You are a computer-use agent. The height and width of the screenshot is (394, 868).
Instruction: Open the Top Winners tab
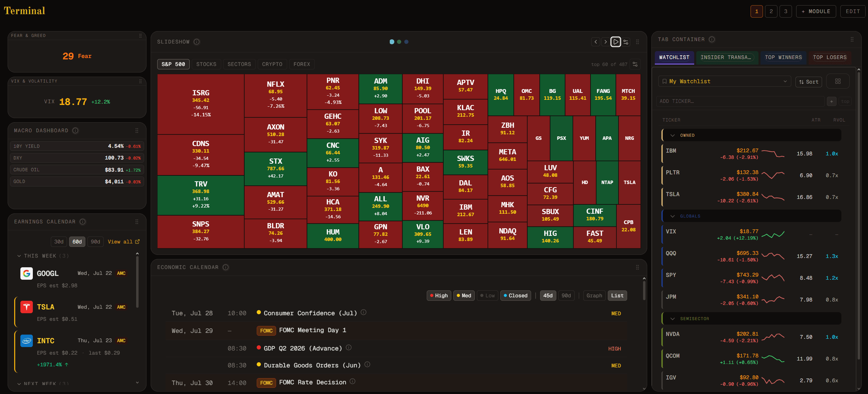coord(783,57)
